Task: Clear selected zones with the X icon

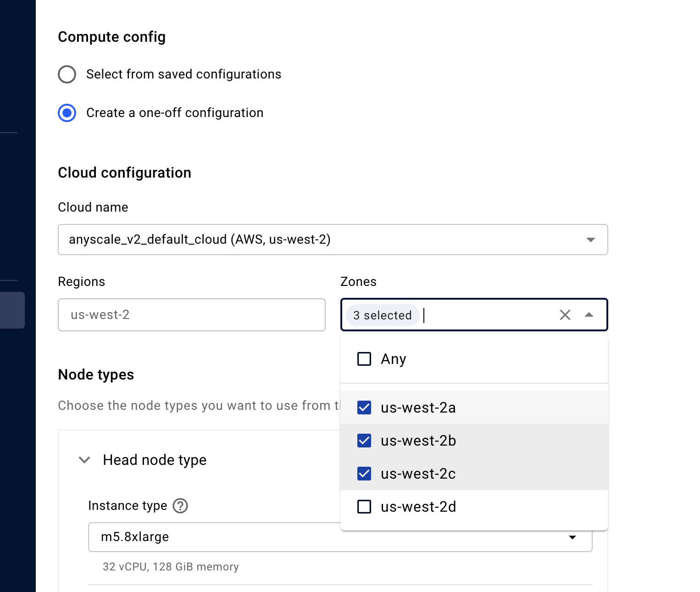Action: [565, 315]
